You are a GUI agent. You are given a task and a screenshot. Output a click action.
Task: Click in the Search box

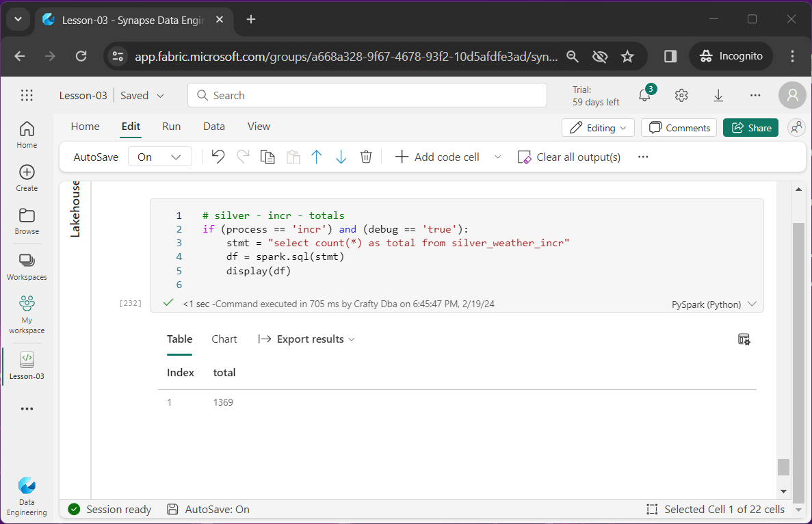pyautogui.click(x=367, y=95)
